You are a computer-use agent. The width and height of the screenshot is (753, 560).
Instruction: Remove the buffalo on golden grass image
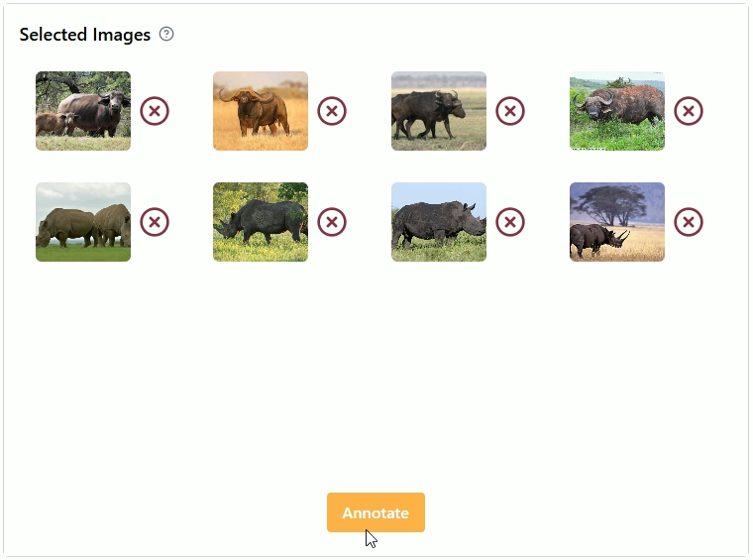332,111
